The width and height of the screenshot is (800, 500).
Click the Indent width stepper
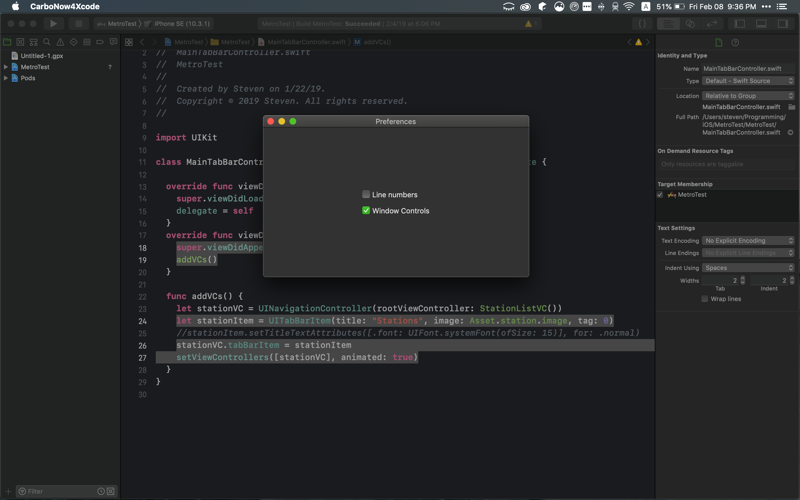(792, 280)
